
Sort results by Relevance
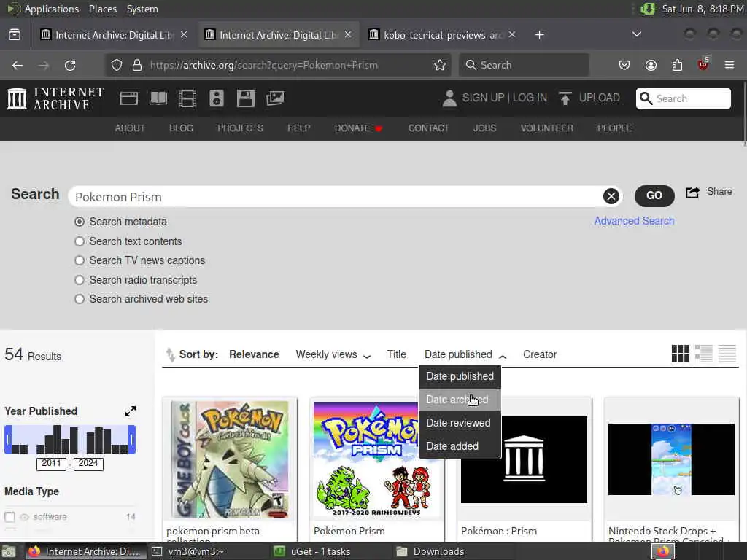pos(254,355)
